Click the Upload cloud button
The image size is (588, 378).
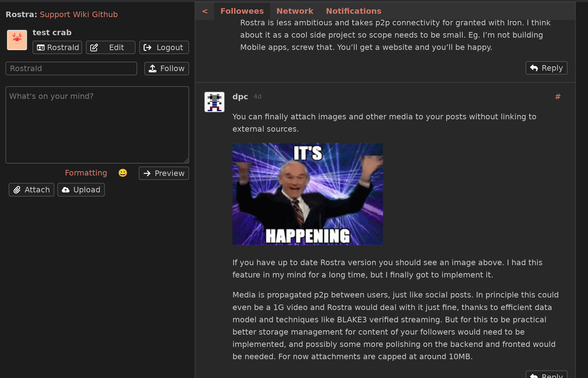81,190
